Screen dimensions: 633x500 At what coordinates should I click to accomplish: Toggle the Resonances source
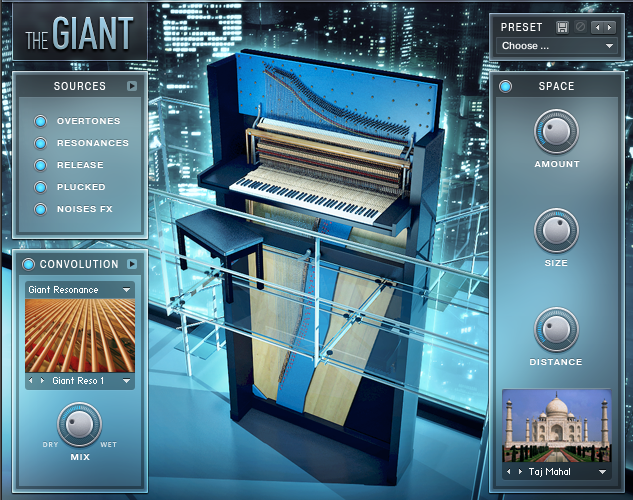pos(41,143)
